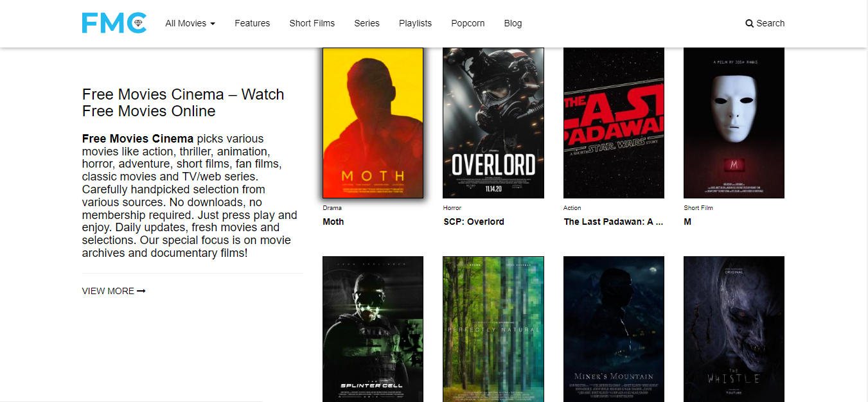The image size is (868, 402).
Task: Open the Overlord movie poster
Action: (x=493, y=123)
